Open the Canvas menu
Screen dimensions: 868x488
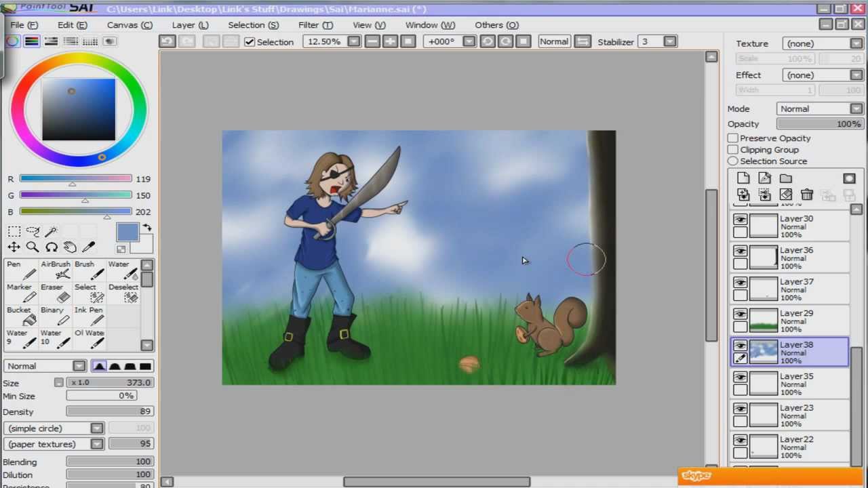[x=130, y=25]
